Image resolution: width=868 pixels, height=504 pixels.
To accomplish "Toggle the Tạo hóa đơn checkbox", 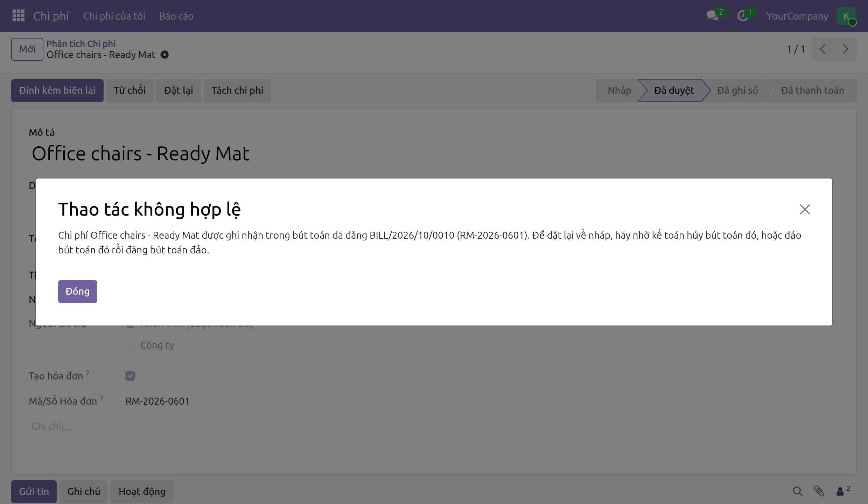I will point(130,376).
